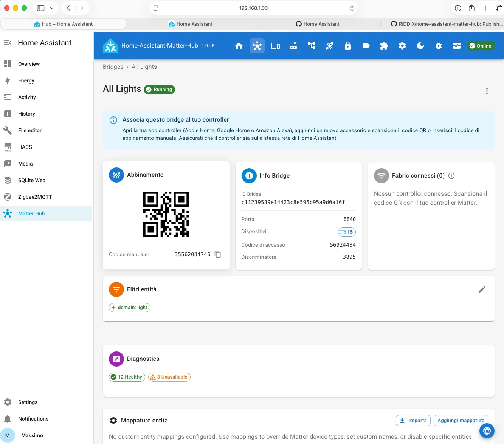Copy the manual pairing code

point(218,254)
